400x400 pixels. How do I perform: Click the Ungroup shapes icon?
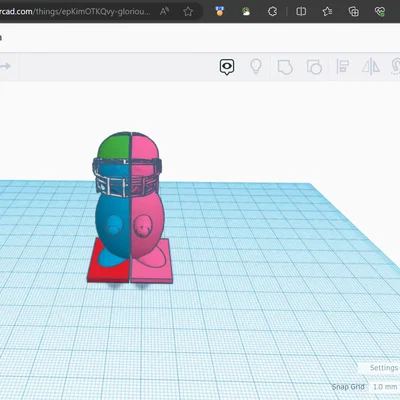coord(314,67)
